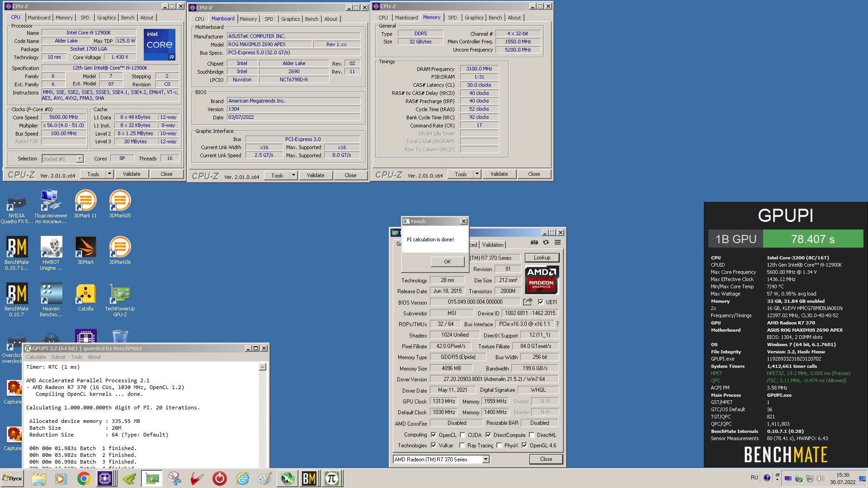Open the 3DMark desktop icon

click(x=85, y=251)
